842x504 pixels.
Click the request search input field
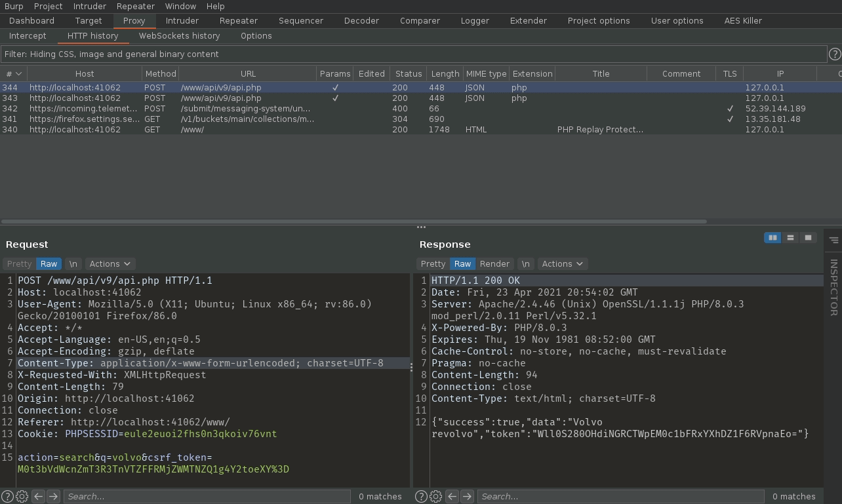207,496
